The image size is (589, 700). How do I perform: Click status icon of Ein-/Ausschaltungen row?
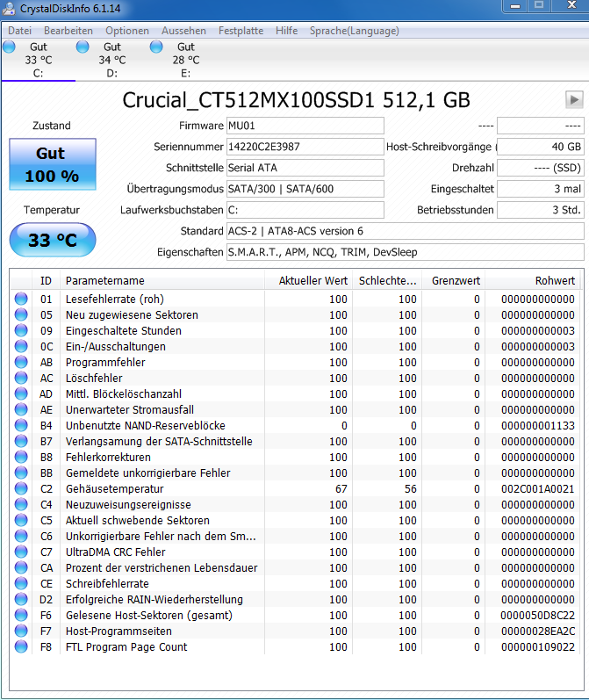coord(21,346)
